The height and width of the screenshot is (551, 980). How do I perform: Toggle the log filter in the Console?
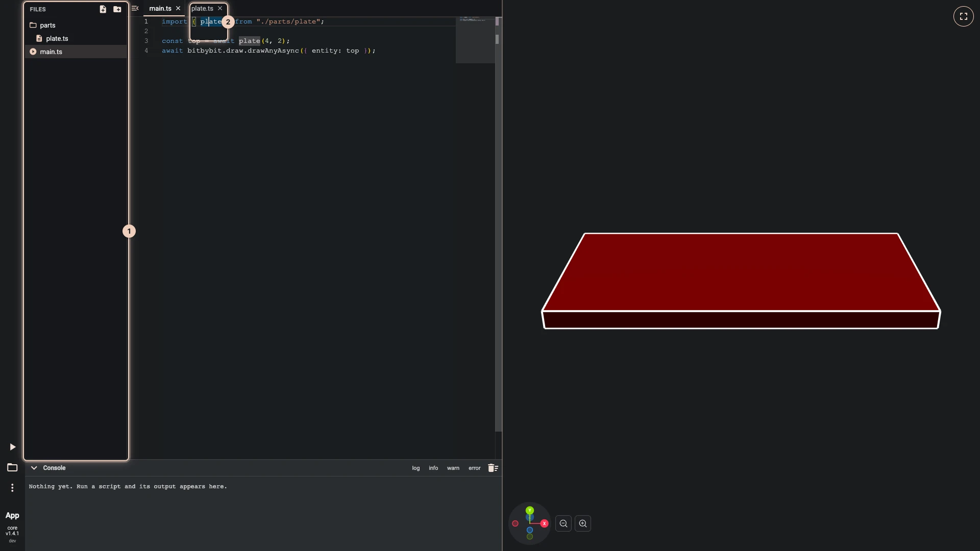pyautogui.click(x=416, y=468)
